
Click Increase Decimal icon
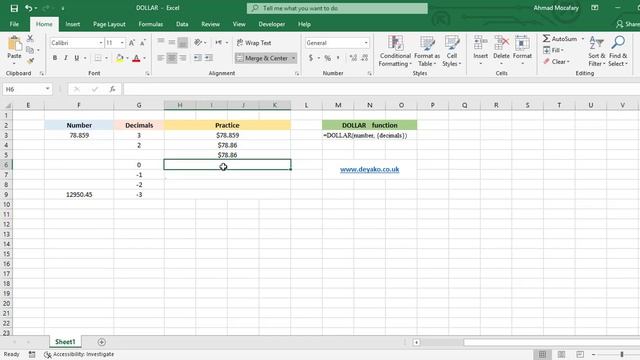click(353, 58)
